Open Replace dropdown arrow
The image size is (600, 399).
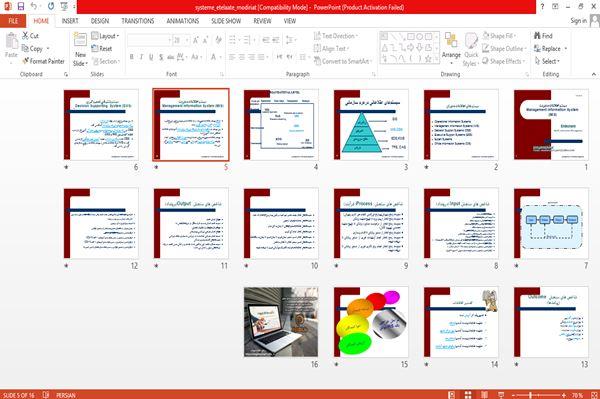pos(566,49)
